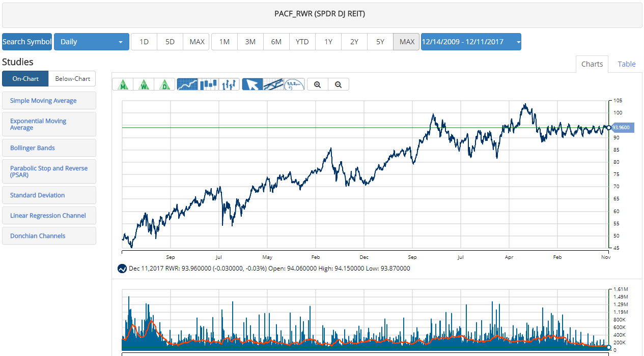Click the daily triangle (D) icon
Screen dimensions: 644x356
(x=164, y=84)
